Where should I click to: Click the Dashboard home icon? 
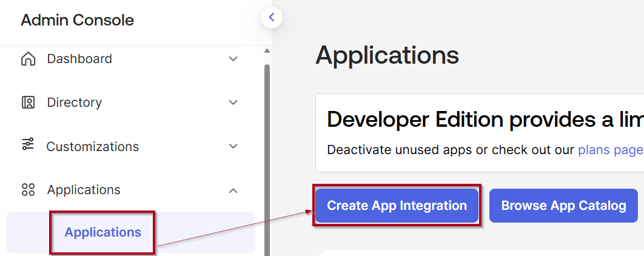[x=28, y=59]
